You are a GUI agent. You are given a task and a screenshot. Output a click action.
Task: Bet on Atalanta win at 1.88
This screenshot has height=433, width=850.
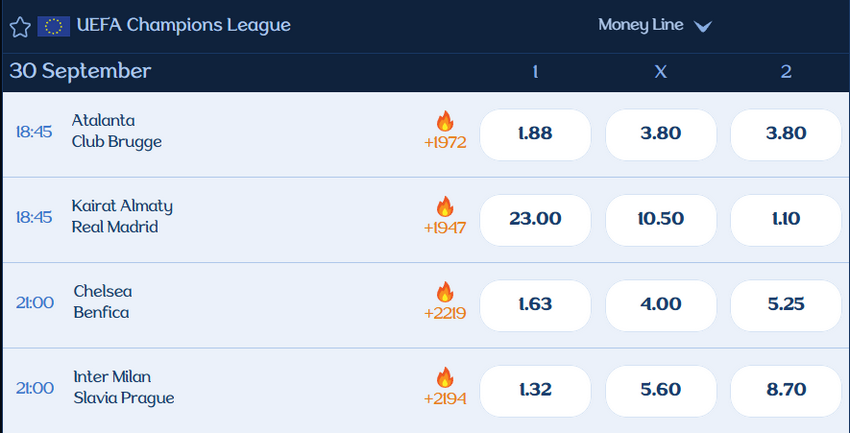point(535,134)
